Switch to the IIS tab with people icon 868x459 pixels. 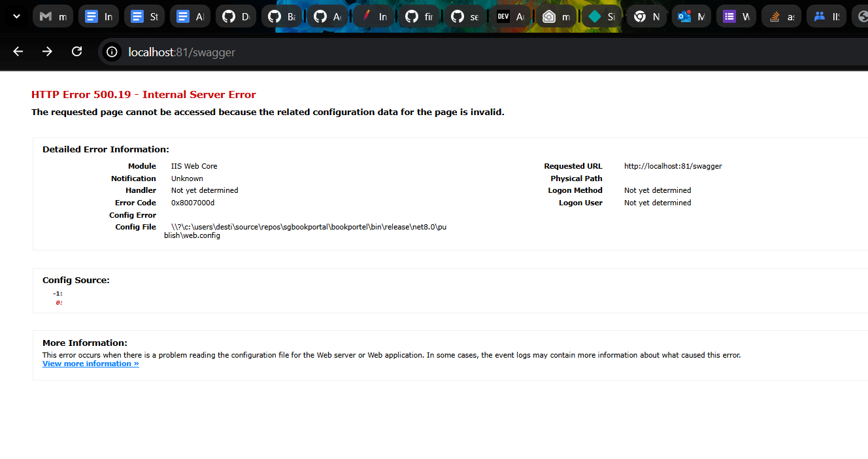pyautogui.click(x=826, y=16)
